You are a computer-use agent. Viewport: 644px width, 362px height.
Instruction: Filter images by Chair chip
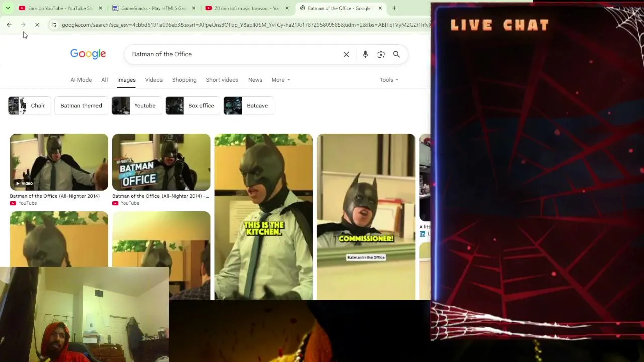(29, 106)
